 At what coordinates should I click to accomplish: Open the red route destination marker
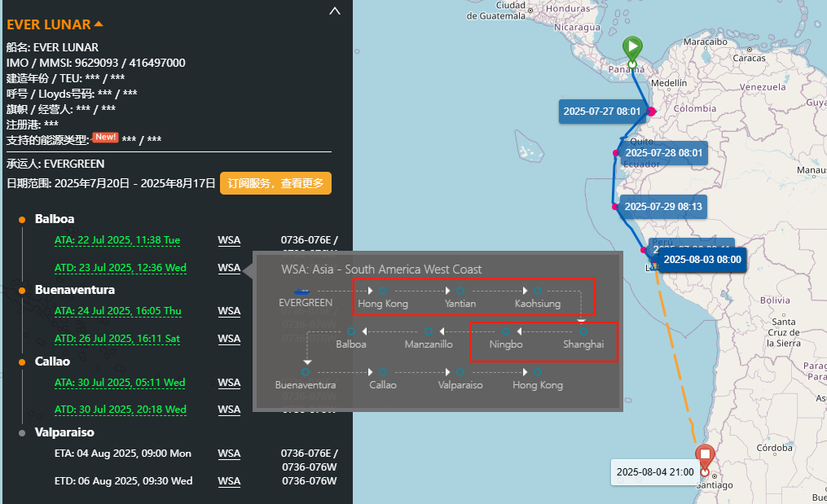(705, 459)
